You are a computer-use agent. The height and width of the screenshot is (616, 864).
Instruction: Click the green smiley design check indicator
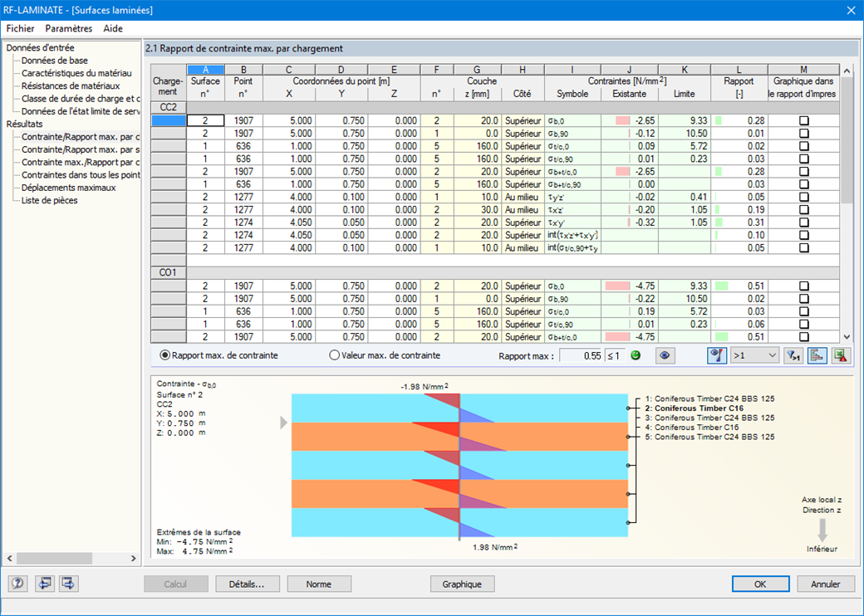tap(636, 355)
